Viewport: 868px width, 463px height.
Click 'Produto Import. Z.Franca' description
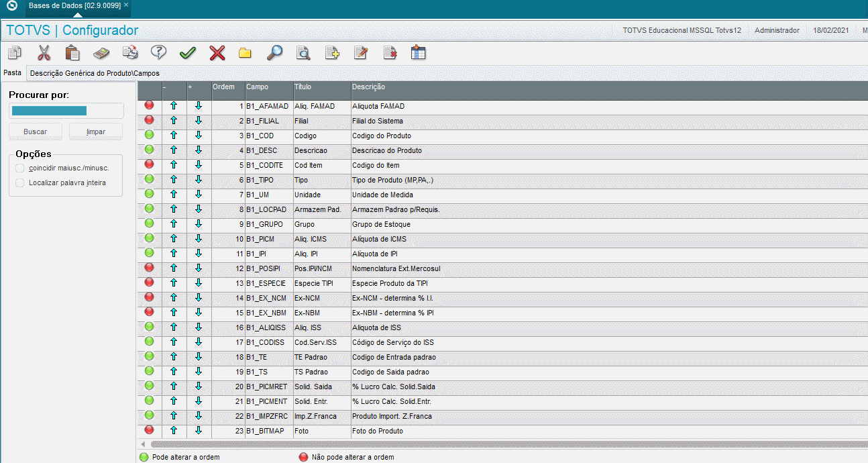pos(392,416)
